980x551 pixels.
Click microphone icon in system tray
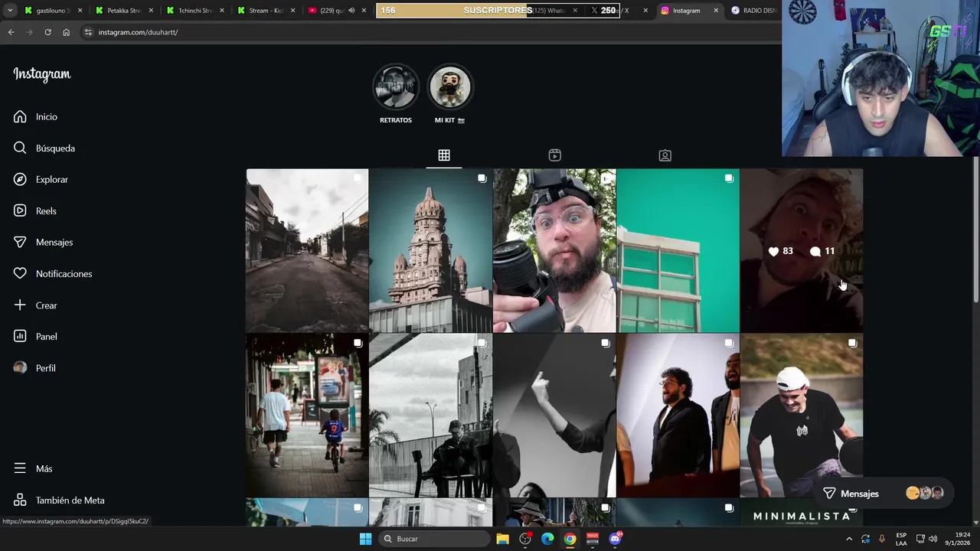(x=882, y=539)
